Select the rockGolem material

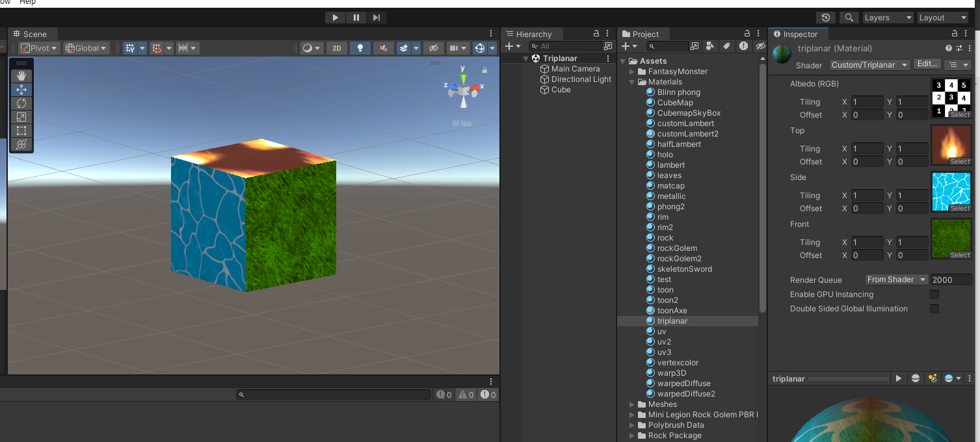tap(677, 248)
